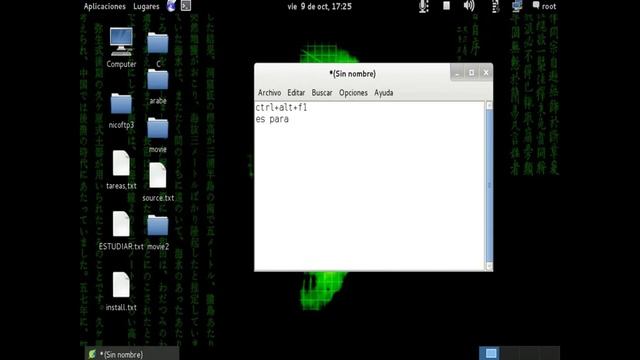Open the Ayuda menu

click(x=384, y=93)
